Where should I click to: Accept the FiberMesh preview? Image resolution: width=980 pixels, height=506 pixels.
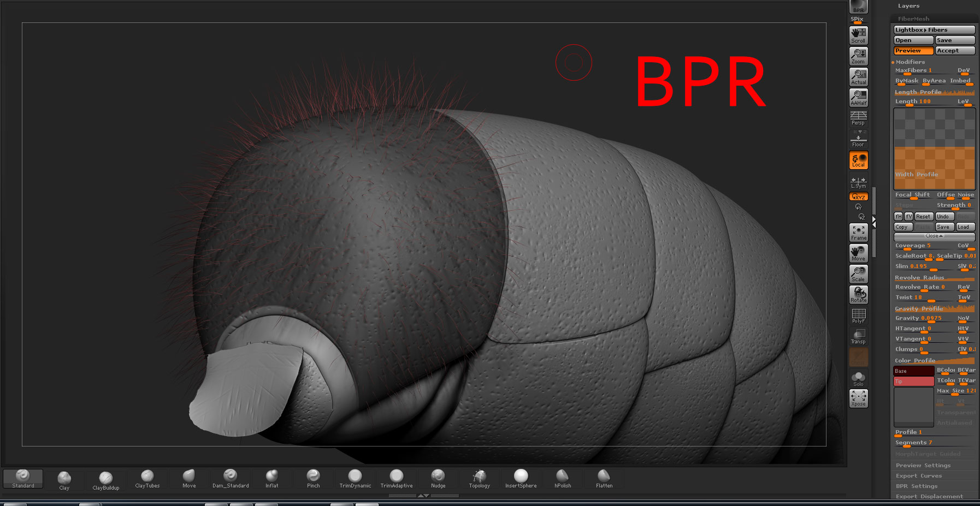point(955,51)
